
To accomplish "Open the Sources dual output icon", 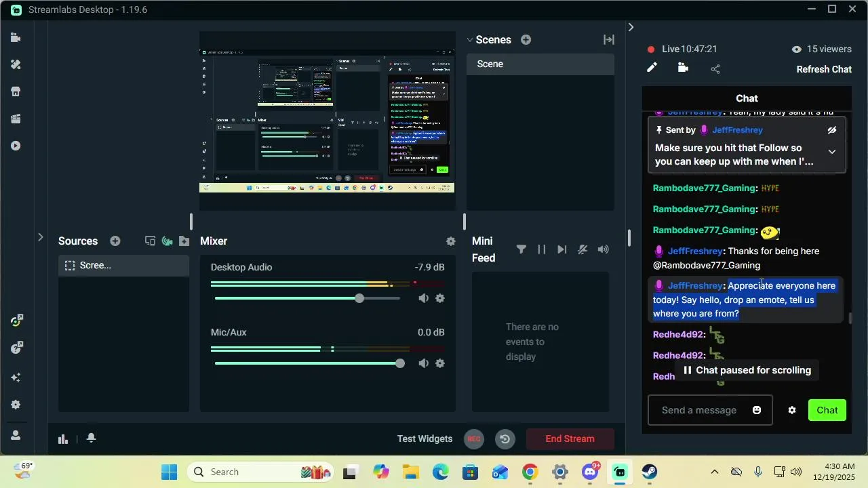I will [x=150, y=241].
